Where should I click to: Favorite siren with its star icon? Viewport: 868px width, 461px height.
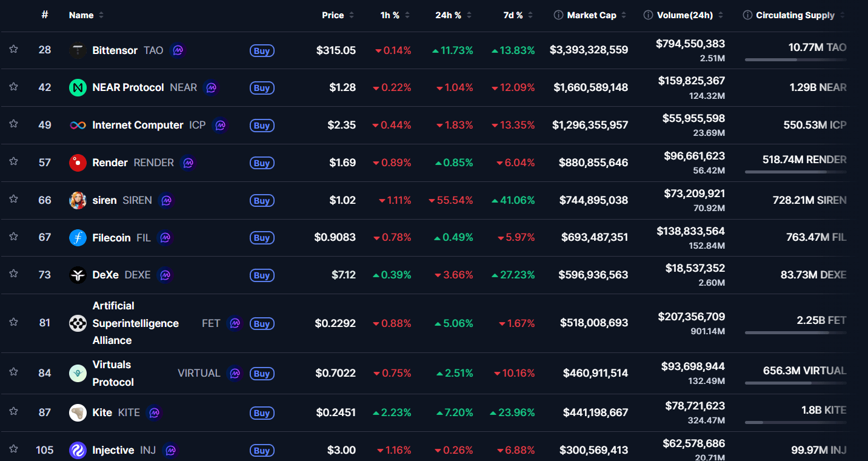[13, 200]
